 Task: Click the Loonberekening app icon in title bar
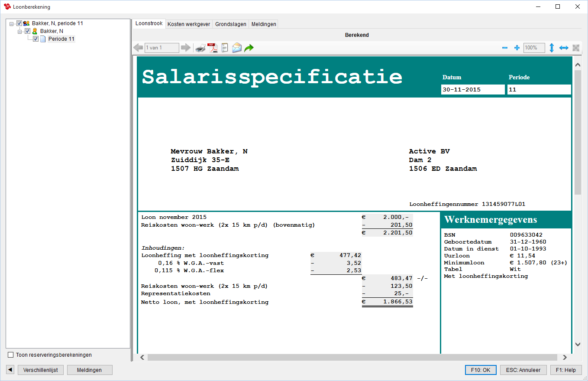pyautogui.click(x=7, y=7)
